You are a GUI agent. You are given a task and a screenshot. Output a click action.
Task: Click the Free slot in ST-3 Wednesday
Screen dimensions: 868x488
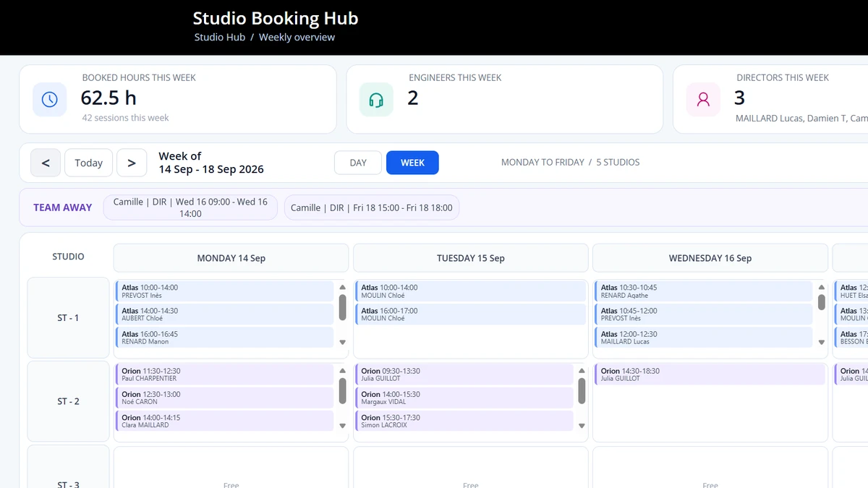click(710, 485)
